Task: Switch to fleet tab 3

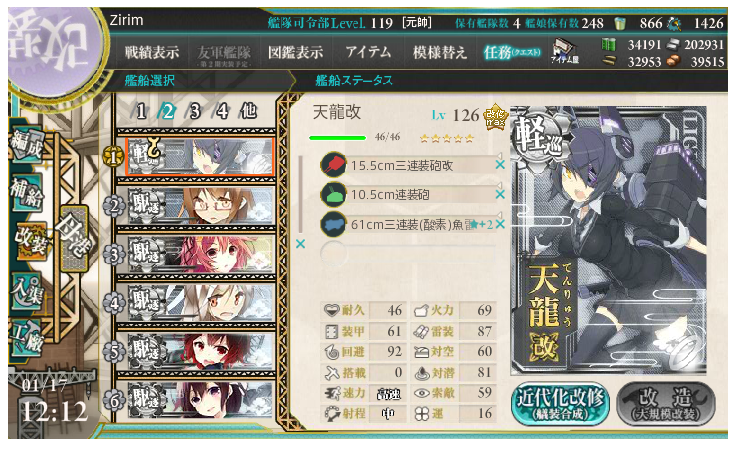Action: pos(195,112)
